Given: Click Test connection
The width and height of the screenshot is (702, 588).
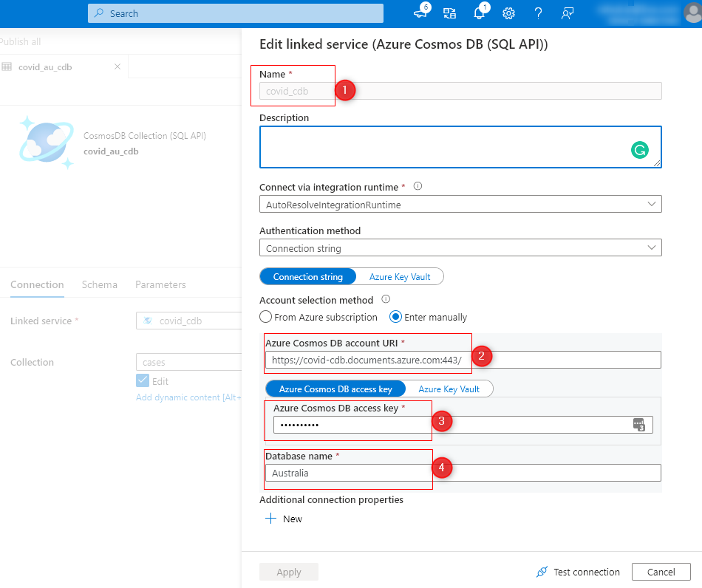Looking at the screenshot, I should [x=578, y=572].
